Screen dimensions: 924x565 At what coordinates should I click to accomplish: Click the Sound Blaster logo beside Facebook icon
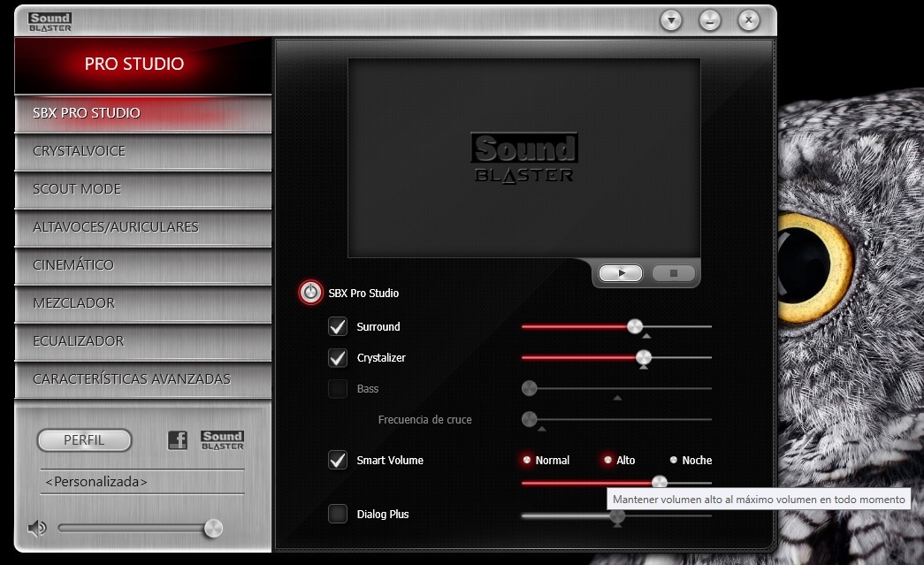tap(222, 440)
